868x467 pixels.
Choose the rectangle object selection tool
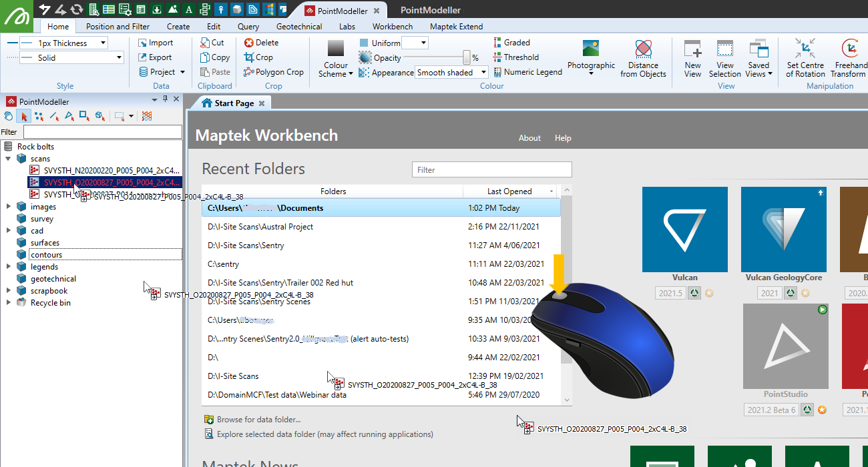pyautogui.click(x=84, y=116)
